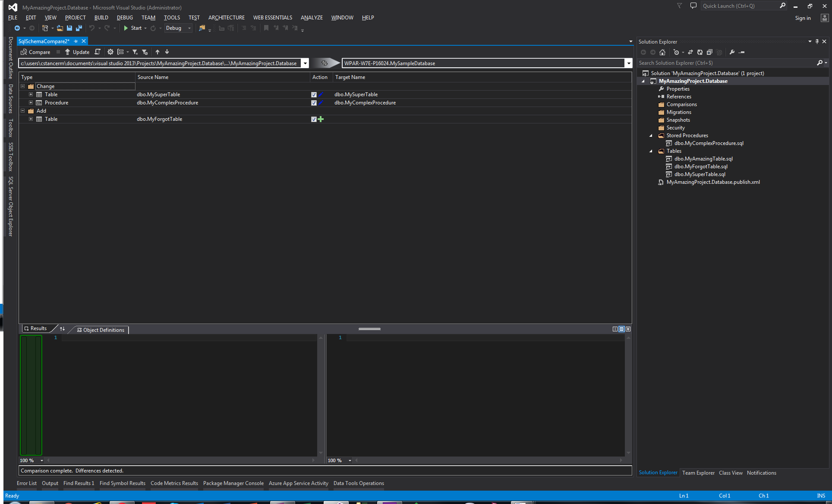
Task: Select MyAmazingProject.Database.publish.xml file
Action: click(713, 182)
